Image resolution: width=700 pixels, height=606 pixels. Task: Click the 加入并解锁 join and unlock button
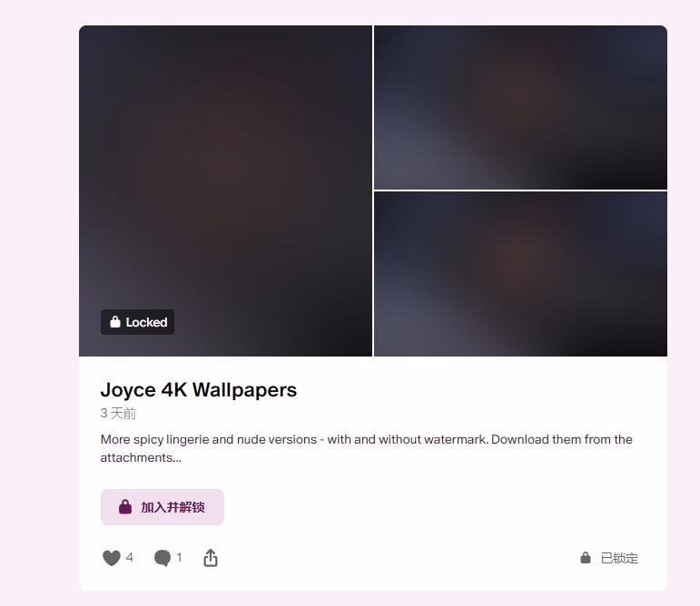(163, 507)
